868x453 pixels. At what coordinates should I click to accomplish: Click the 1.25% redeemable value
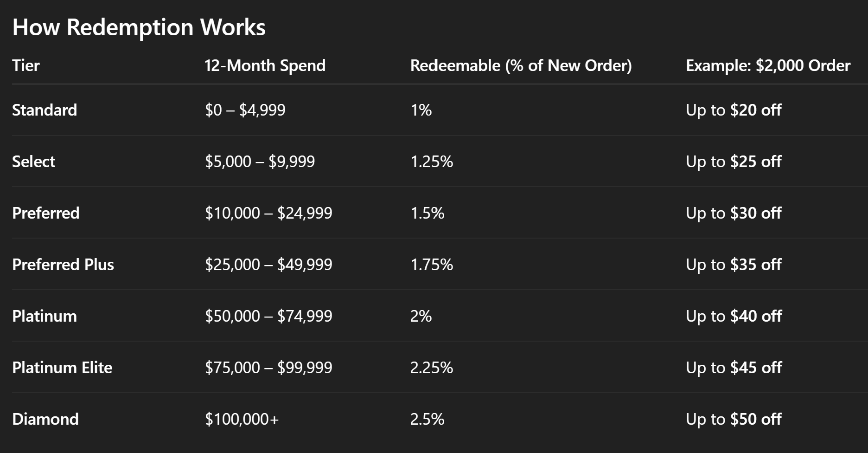coord(431,162)
